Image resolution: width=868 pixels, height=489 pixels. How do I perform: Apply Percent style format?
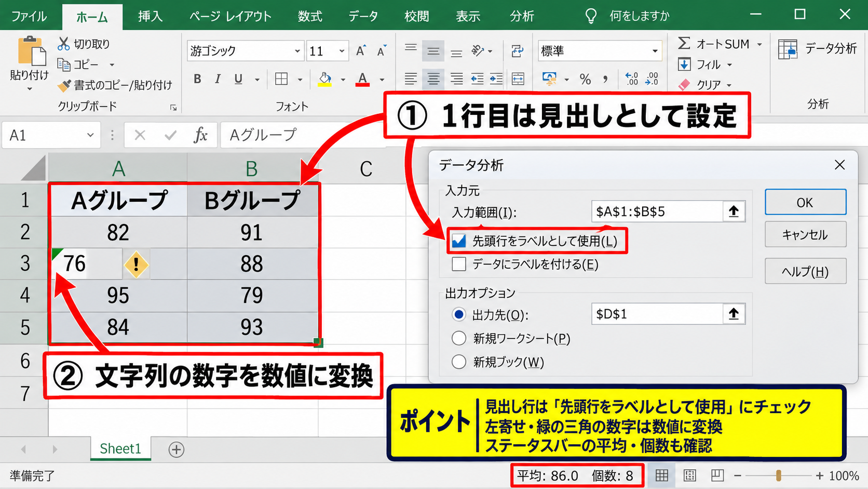pyautogui.click(x=586, y=79)
